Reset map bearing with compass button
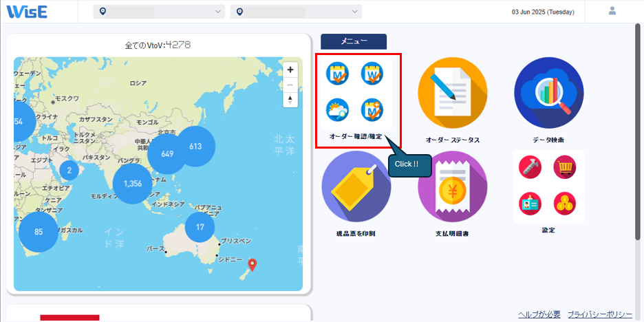Viewport: 644px width, 322px height. click(x=290, y=100)
